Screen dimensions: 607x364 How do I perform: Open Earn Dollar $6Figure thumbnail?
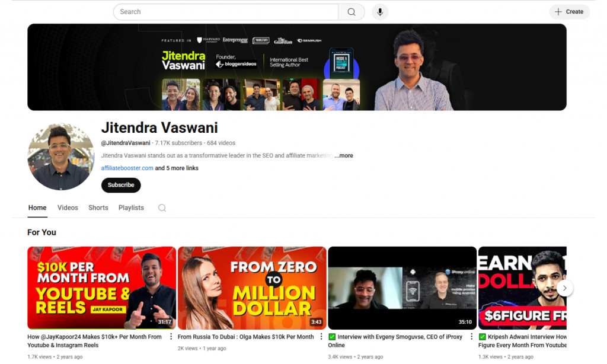[522, 288]
